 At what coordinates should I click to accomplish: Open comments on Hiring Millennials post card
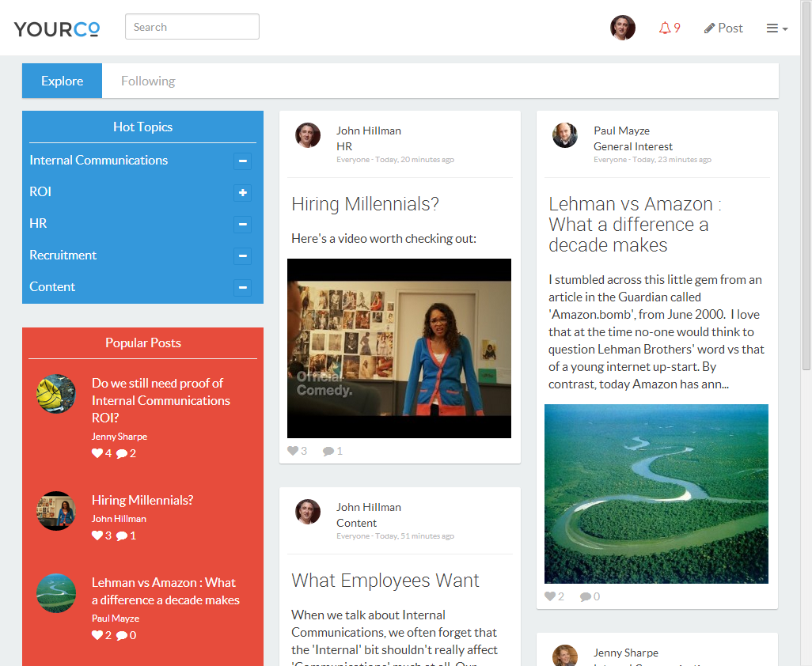(x=328, y=451)
